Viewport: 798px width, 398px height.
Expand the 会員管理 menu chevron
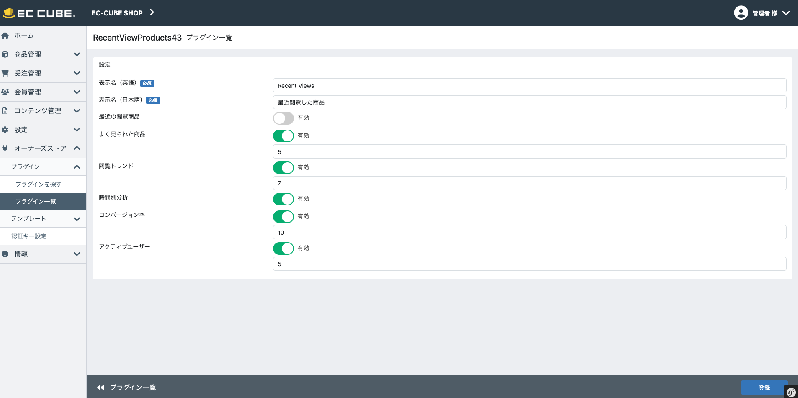pos(77,92)
